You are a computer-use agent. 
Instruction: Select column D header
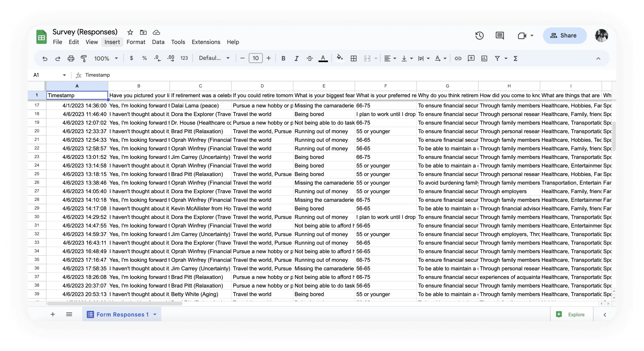tap(262, 86)
